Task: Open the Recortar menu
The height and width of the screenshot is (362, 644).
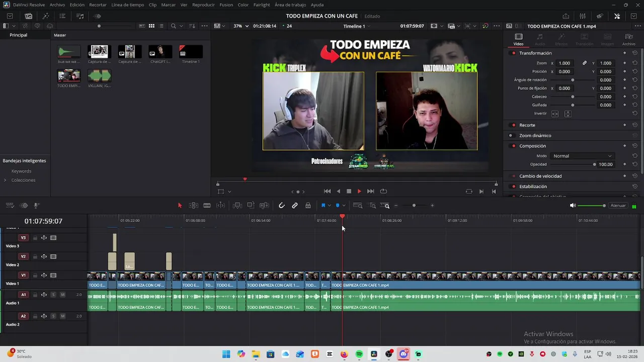Action: pos(98,5)
